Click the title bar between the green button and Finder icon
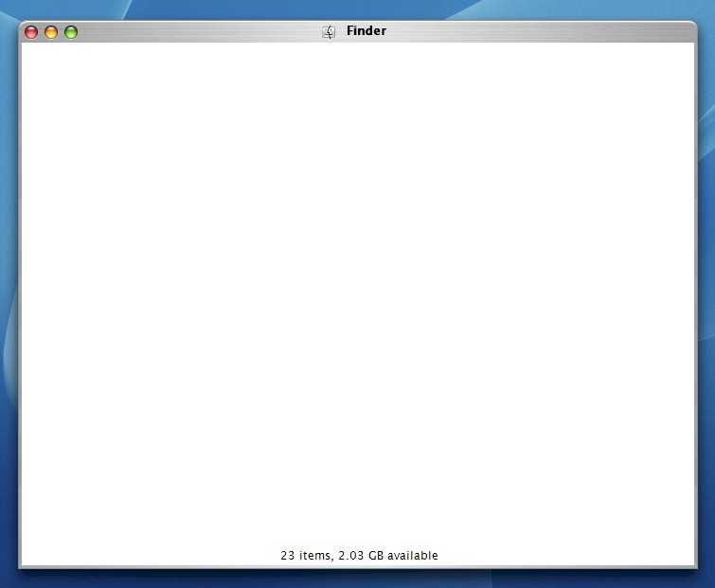This screenshot has width=715, height=588. (200, 31)
